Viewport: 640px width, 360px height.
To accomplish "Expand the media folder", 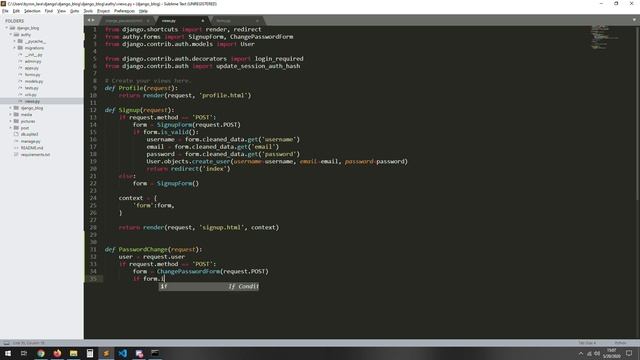I will point(11,114).
